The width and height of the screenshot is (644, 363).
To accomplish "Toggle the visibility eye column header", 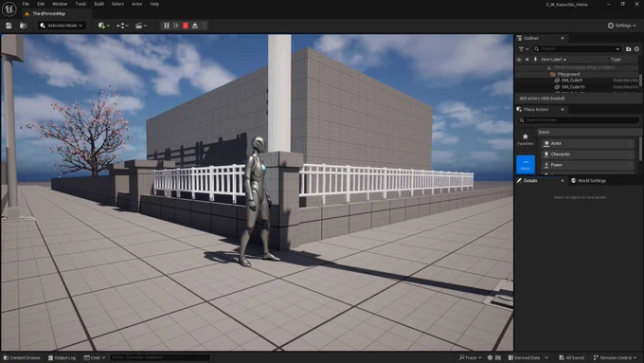I will click(x=519, y=60).
